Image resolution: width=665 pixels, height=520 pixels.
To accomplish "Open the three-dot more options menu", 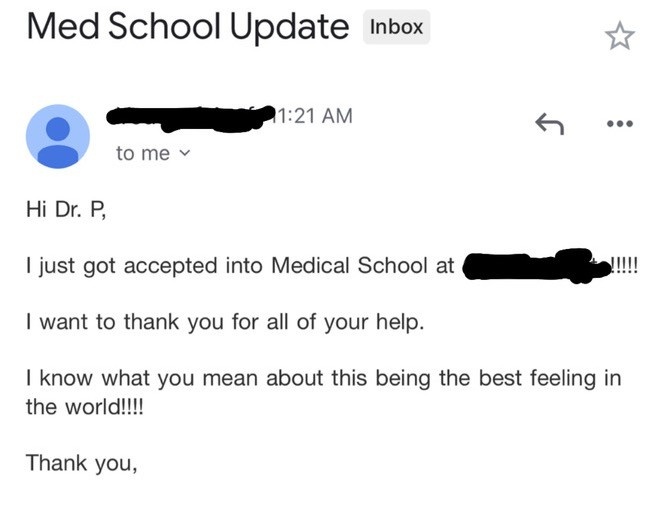I will click(620, 124).
